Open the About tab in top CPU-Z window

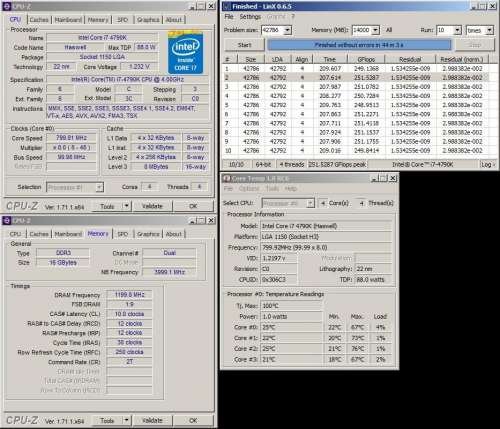(x=174, y=20)
